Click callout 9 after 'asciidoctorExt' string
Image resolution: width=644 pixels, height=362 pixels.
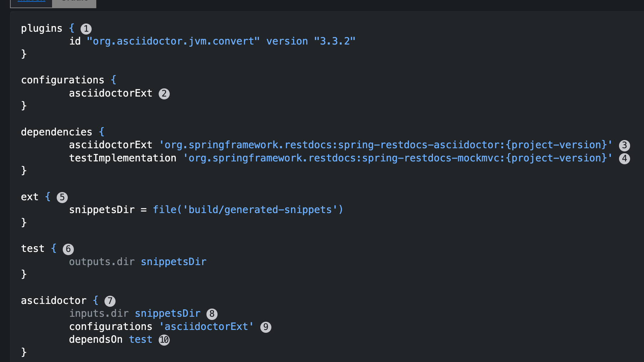266,327
